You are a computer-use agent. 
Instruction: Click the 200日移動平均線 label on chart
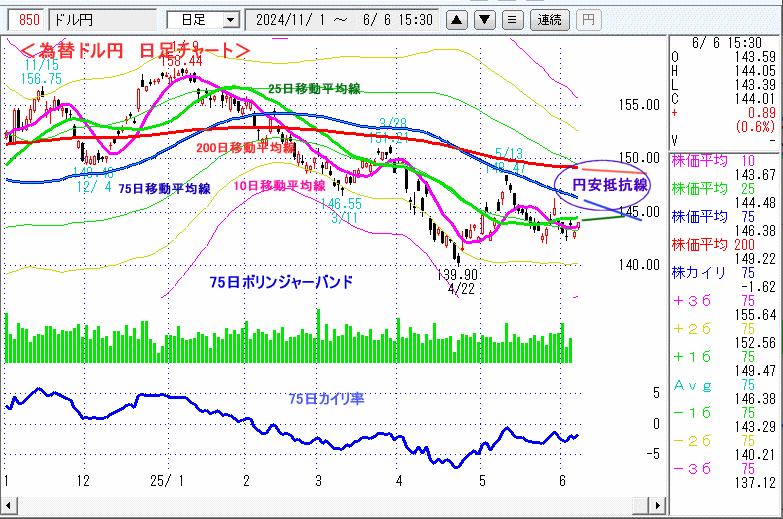245,147
